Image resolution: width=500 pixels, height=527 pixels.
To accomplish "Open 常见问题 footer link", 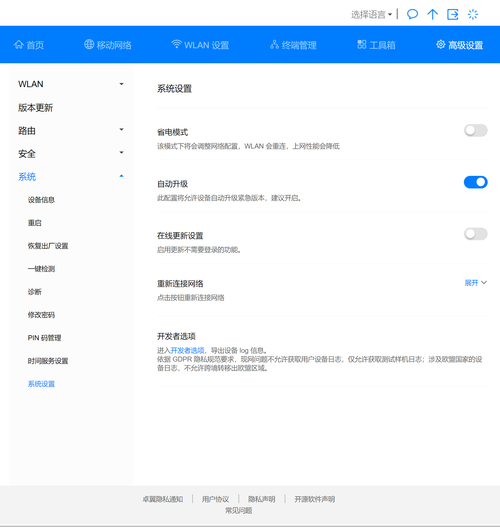I will (239, 511).
